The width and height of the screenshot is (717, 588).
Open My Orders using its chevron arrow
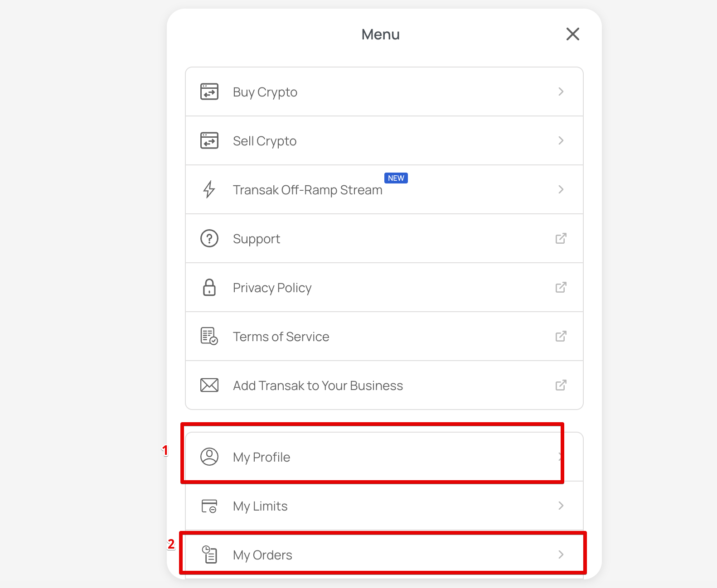coord(561,554)
